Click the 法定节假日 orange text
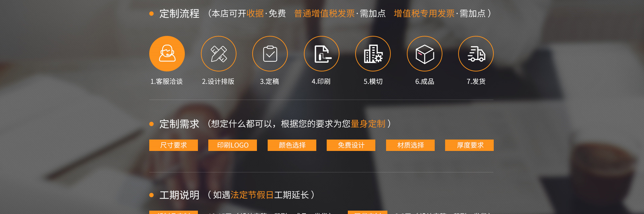The height and width of the screenshot is (214, 644). pos(252,195)
